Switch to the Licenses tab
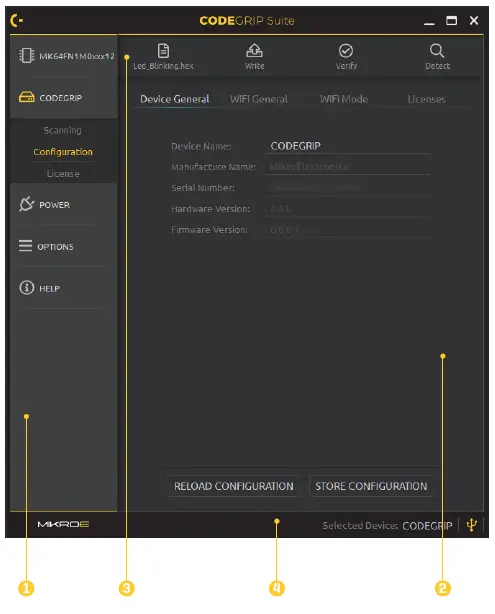The height and width of the screenshot is (614, 495). (426, 99)
